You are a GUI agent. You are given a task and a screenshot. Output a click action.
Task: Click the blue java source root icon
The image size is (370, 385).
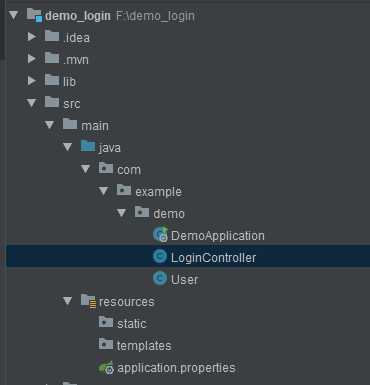coord(88,146)
